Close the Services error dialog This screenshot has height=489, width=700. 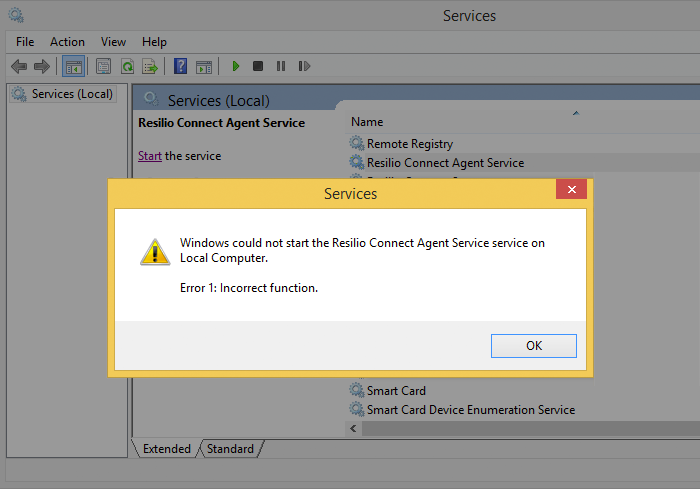(x=571, y=190)
